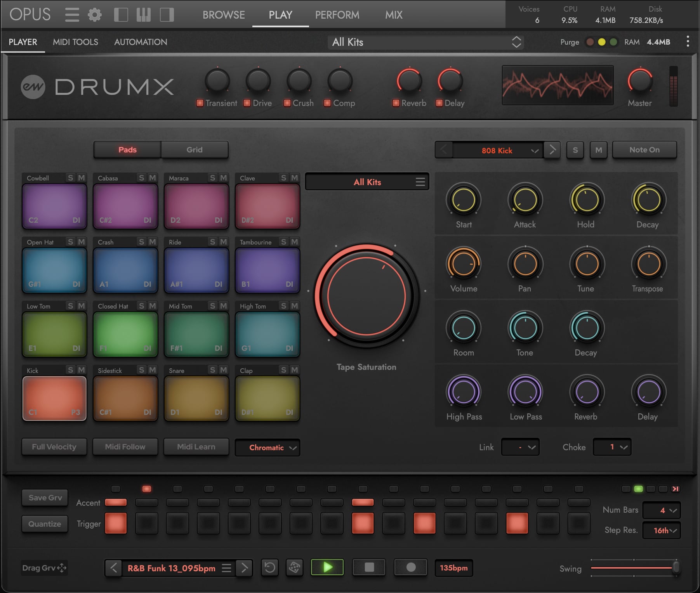Switch to the MIX page
This screenshot has width=700, height=593.
point(394,15)
